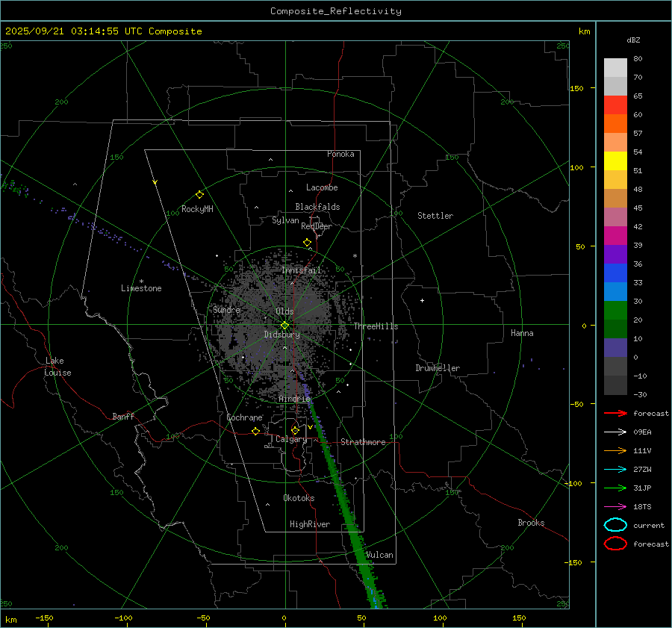Click the yellow diamond marker beside Cochrane
This screenshot has width=672, height=628.
click(x=255, y=431)
